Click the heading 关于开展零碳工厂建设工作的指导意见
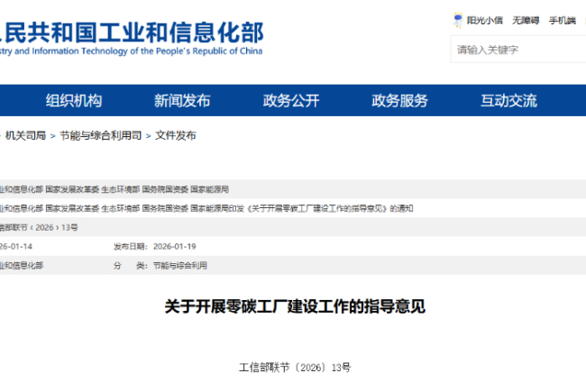This screenshot has width=586, height=392. tap(295, 306)
